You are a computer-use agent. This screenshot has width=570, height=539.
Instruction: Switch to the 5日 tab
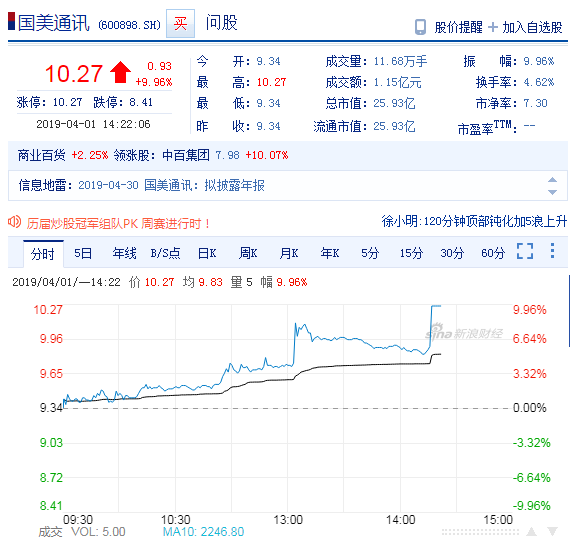[x=83, y=253]
